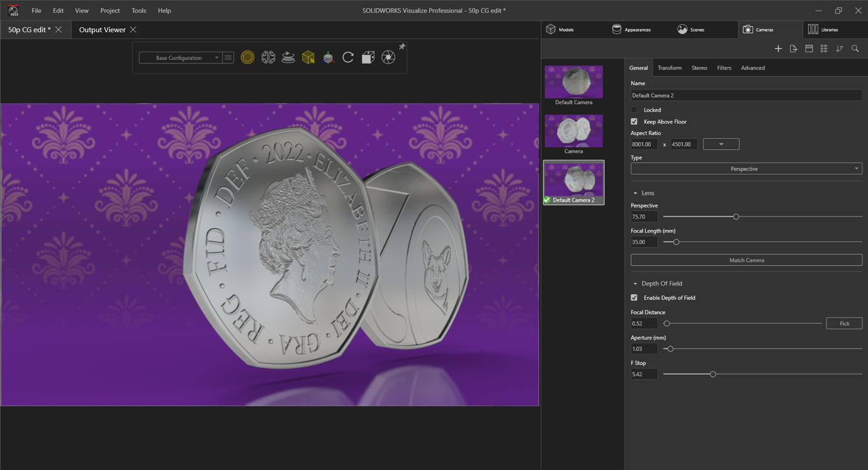The width and height of the screenshot is (868, 470).
Task: Pin the floating toolbar
Action: 402,47
